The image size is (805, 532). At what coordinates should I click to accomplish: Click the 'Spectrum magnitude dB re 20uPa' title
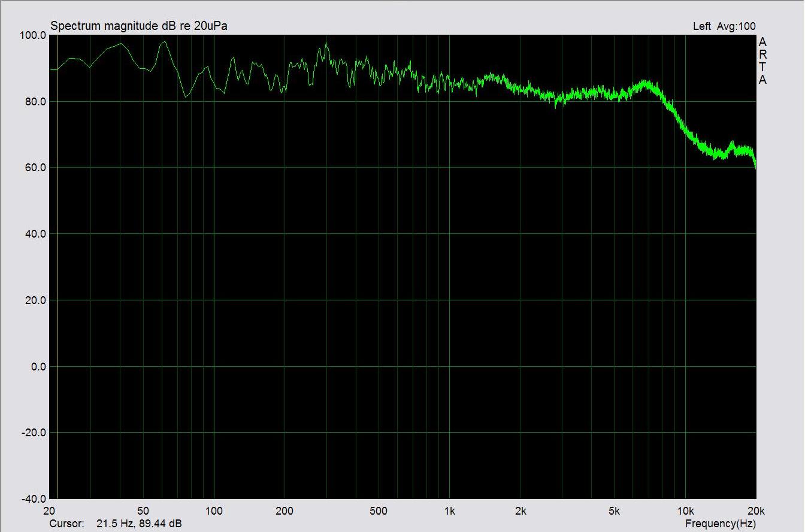(x=139, y=26)
